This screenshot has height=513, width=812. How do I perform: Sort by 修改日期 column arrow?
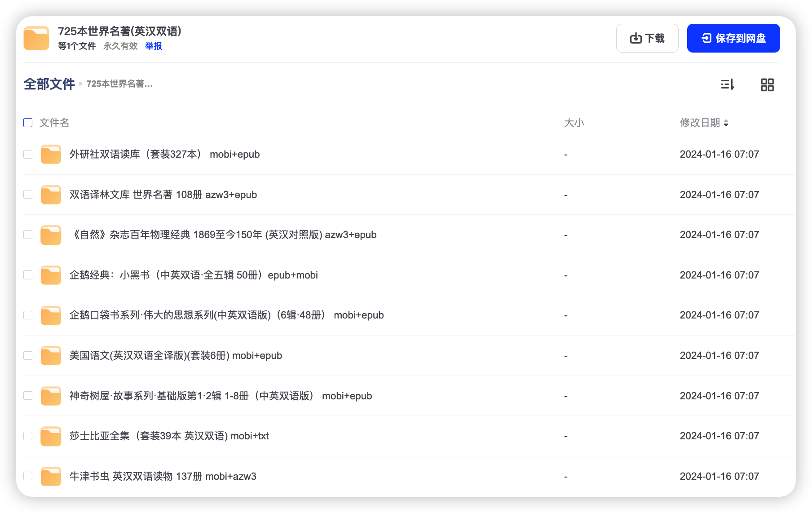click(x=726, y=123)
